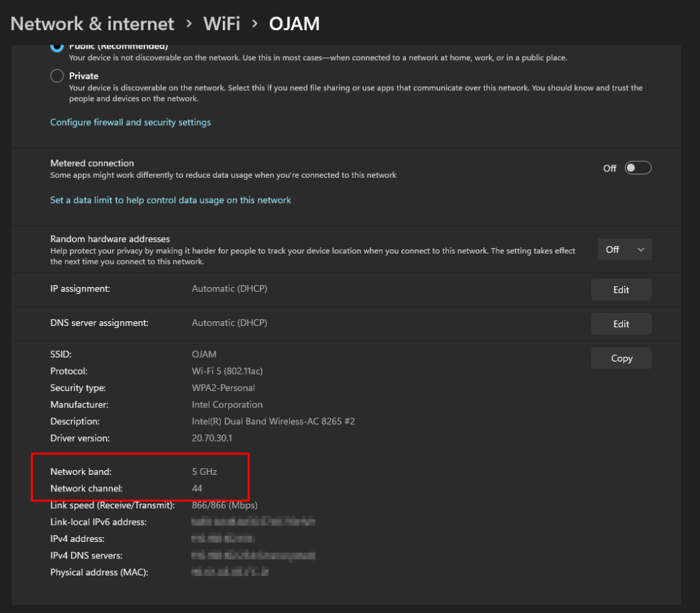Screen dimensions: 700x613
Task: Click the Private profile's radio circle icon
Action: (x=56, y=76)
